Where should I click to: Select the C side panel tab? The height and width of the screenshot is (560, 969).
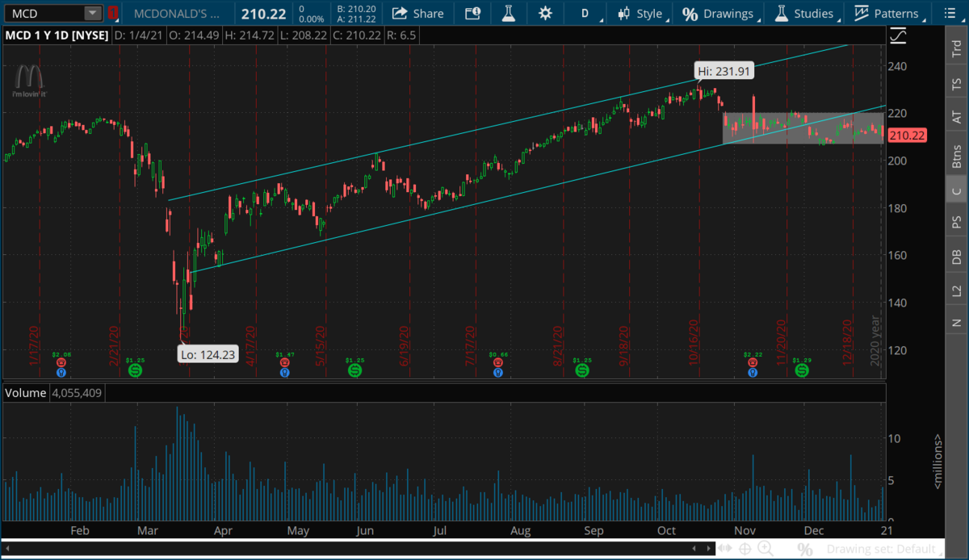(x=957, y=190)
